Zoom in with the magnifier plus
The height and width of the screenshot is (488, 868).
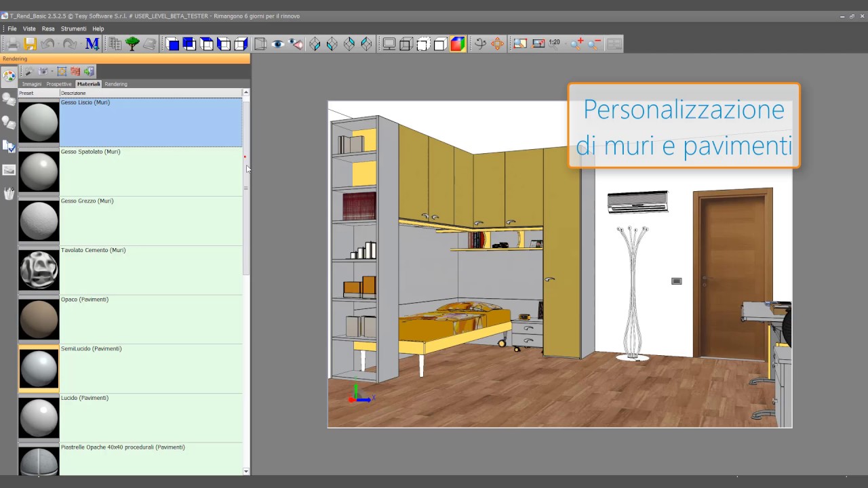click(577, 44)
